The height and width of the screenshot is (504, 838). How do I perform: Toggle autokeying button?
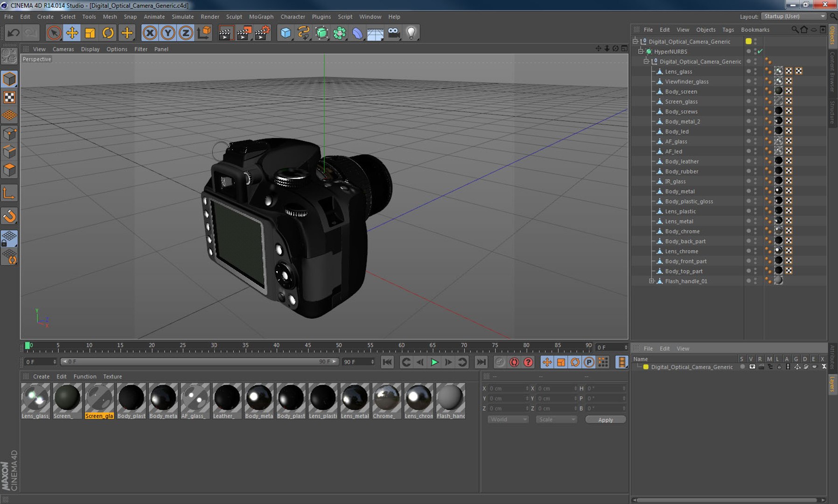tap(514, 362)
